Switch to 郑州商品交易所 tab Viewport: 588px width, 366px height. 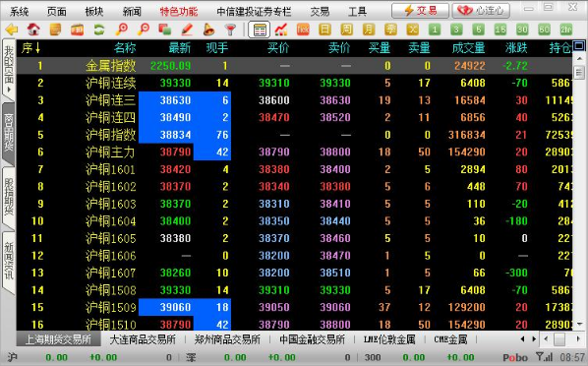pyautogui.click(x=227, y=339)
